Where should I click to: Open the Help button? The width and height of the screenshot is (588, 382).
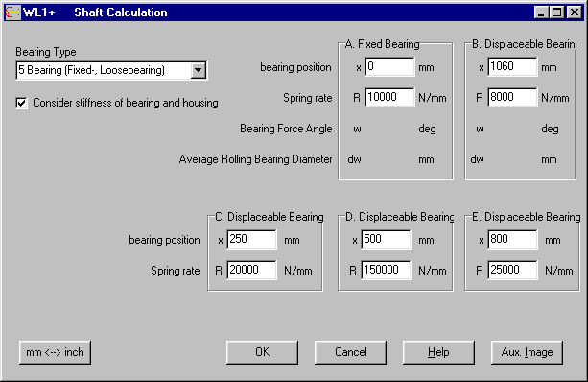coord(438,352)
